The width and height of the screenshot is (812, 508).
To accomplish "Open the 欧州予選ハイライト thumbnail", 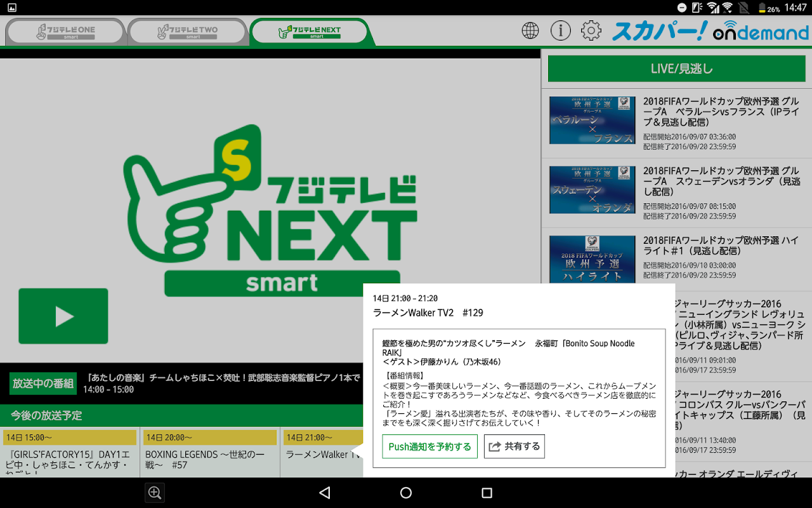I will click(592, 259).
